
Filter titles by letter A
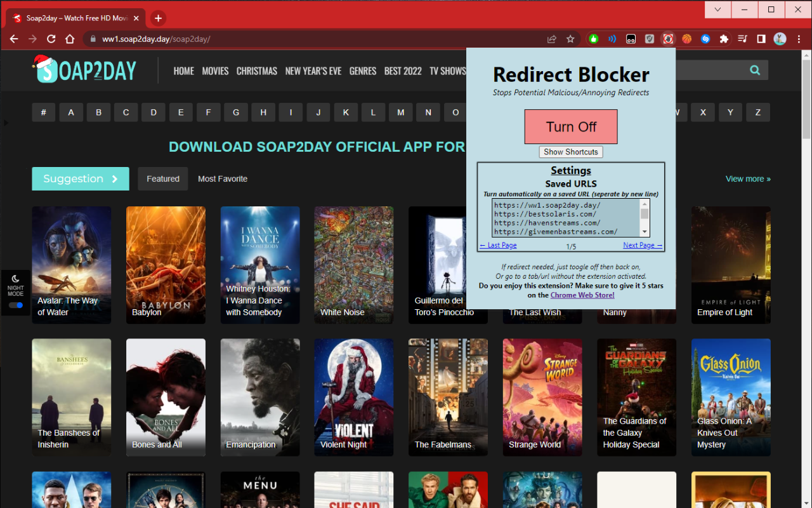click(x=71, y=112)
